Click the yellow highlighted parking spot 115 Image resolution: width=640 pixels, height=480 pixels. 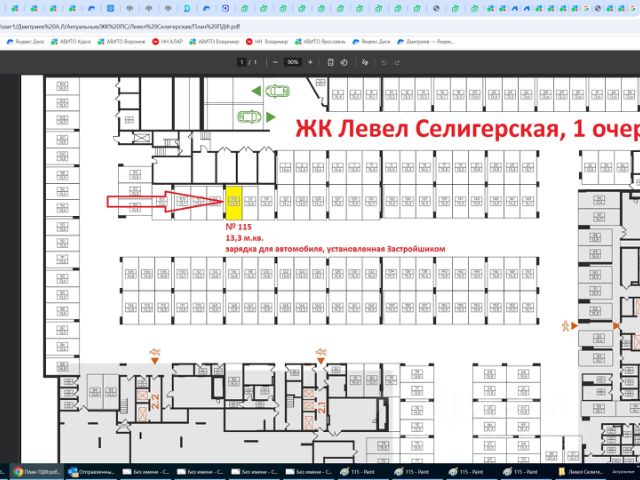pos(234,203)
